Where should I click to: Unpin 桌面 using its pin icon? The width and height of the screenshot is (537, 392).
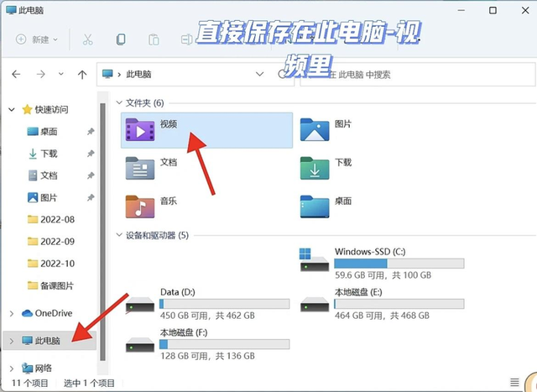point(91,131)
